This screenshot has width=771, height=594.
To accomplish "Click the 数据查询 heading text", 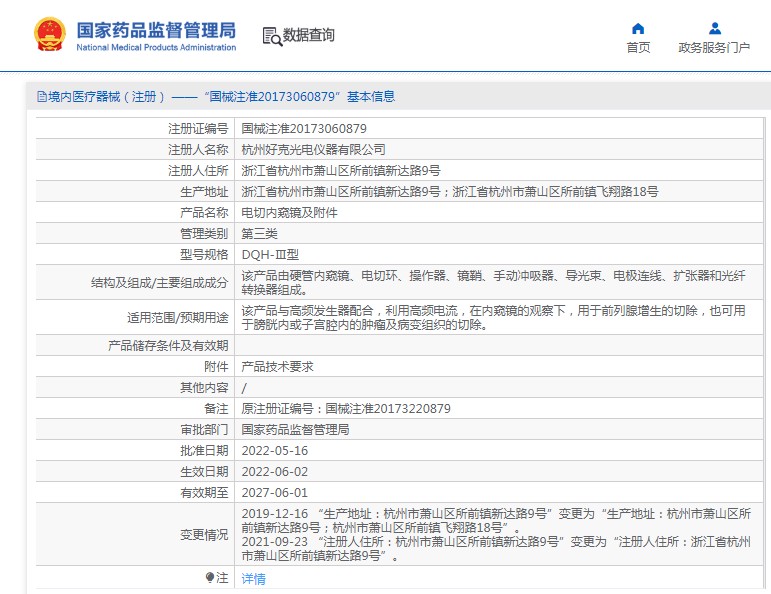I will click(309, 35).
